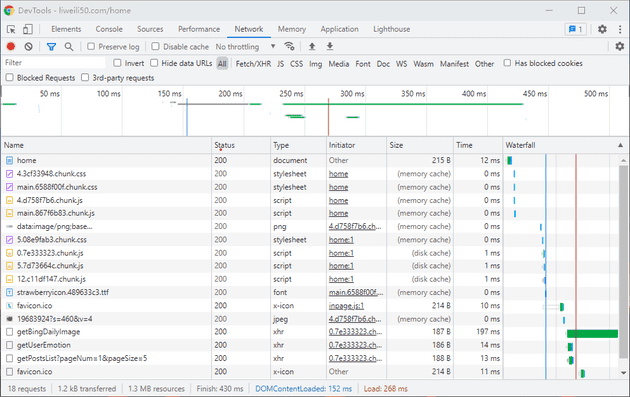Stop recording network log

tap(11, 47)
